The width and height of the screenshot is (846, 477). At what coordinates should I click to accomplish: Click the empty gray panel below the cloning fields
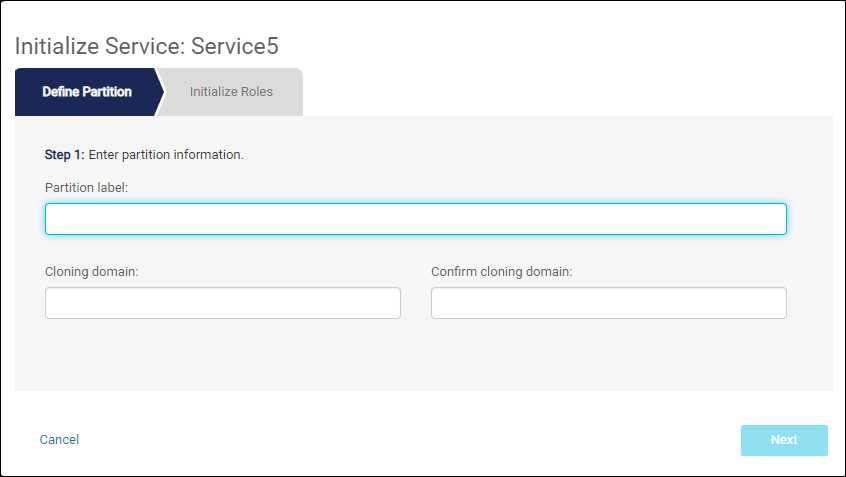coord(424,355)
